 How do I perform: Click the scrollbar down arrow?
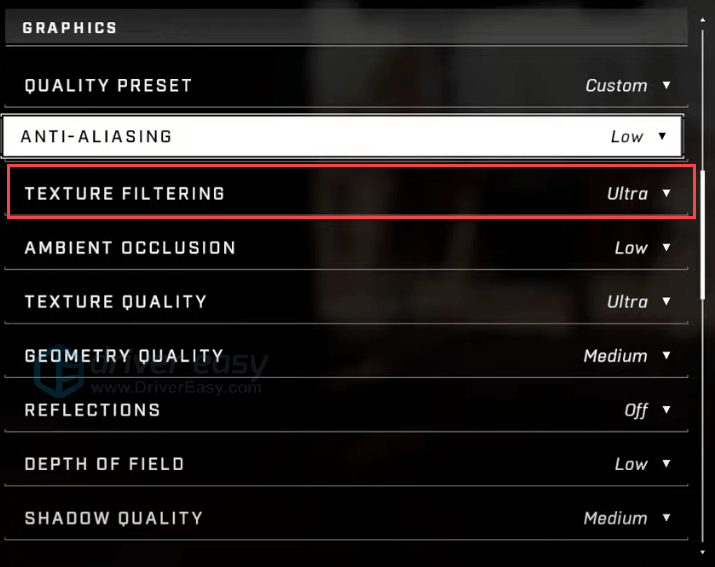tap(702, 553)
